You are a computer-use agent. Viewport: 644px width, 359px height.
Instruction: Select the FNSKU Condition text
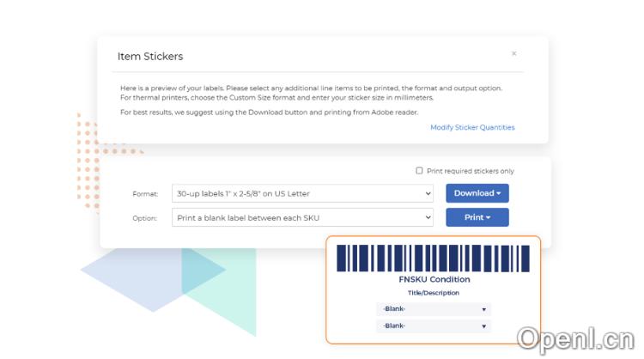[434, 279]
